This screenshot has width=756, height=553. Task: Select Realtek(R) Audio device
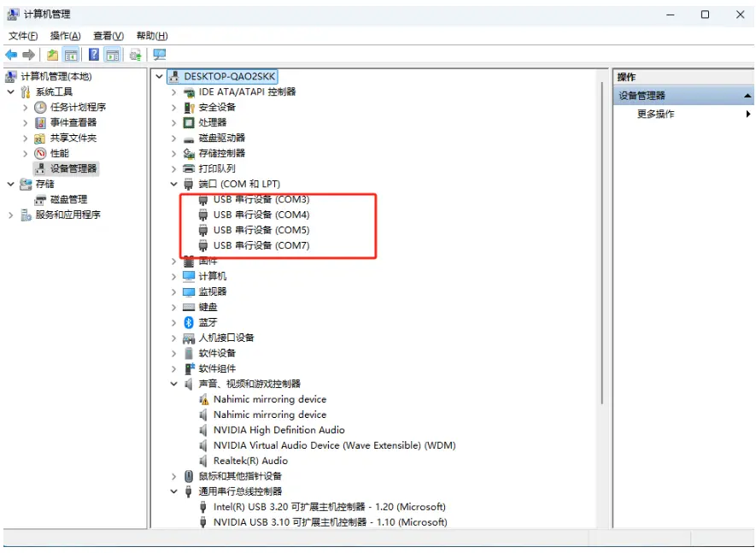coord(250,461)
